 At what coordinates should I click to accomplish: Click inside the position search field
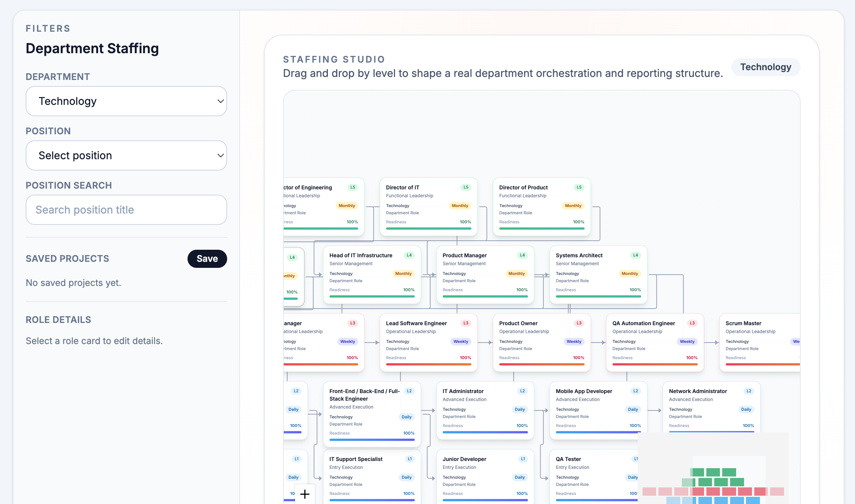pos(126,210)
